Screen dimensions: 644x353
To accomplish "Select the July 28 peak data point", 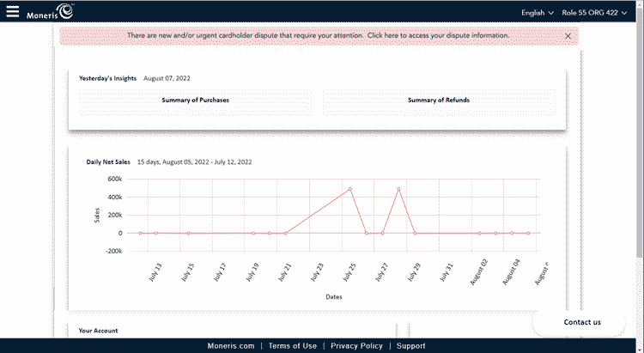I will (398, 189).
